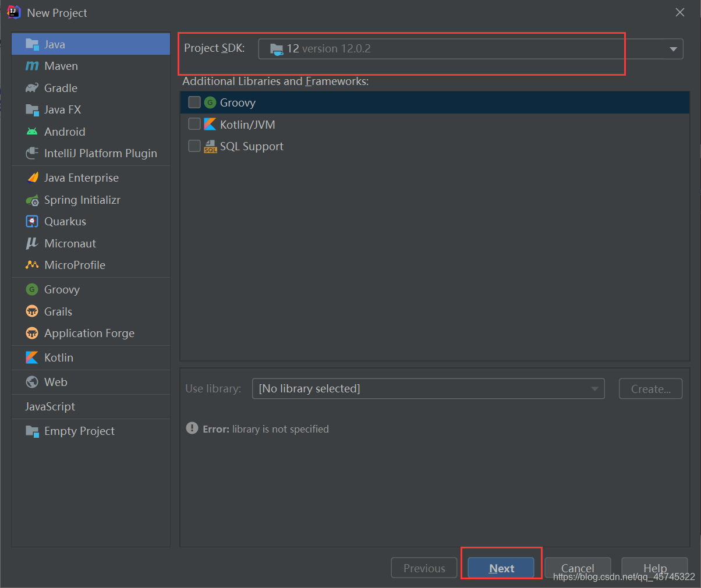Select Maven project type label
The image size is (701, 588).
tap(61, 66)
